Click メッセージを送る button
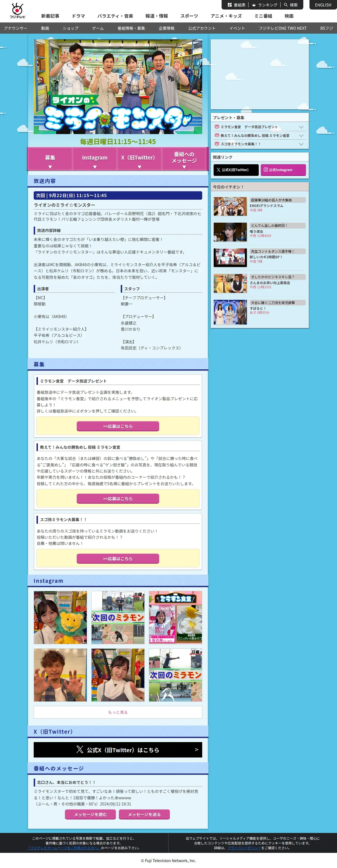This screenshot has height=868, width=337. (x=144, y=814)
